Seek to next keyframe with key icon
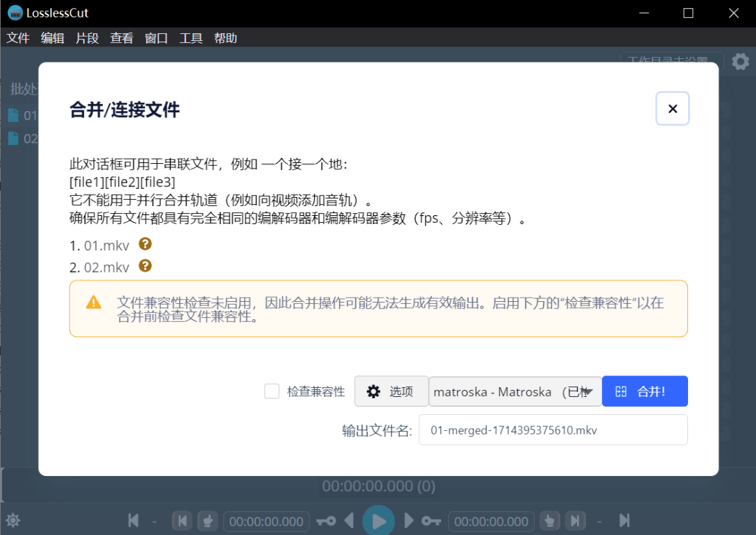 [431, 521]
